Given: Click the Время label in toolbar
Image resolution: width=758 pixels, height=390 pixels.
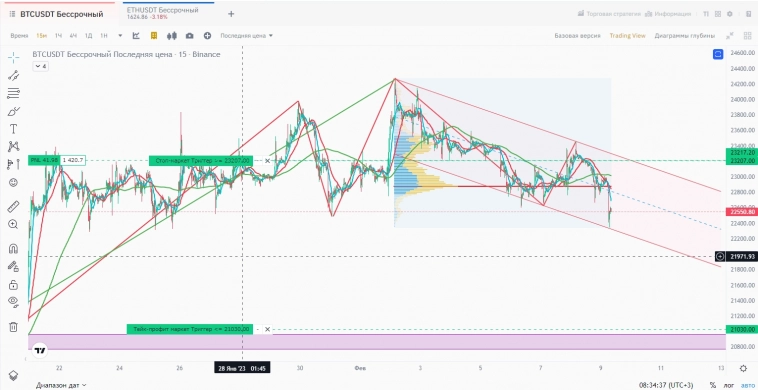Looking at the screenshot, I should coord(19,35).
